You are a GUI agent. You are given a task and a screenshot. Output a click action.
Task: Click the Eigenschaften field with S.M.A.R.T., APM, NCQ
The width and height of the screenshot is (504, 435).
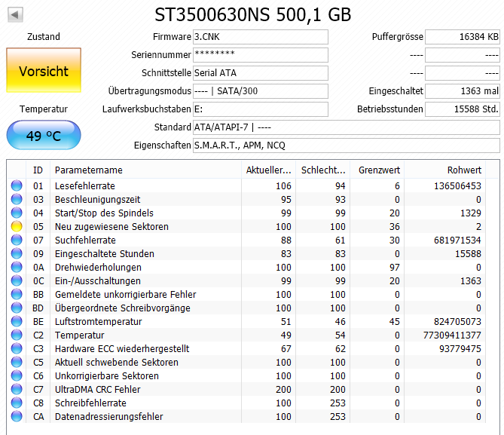(347, 146)
